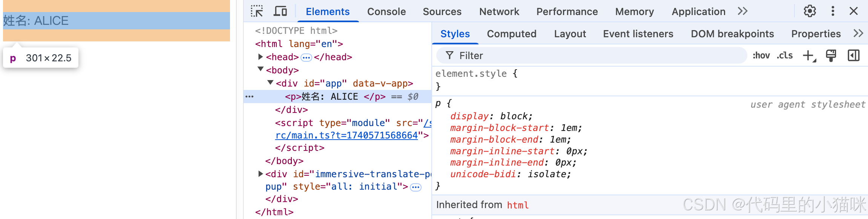Toggle the device toolbar icon

280,11
